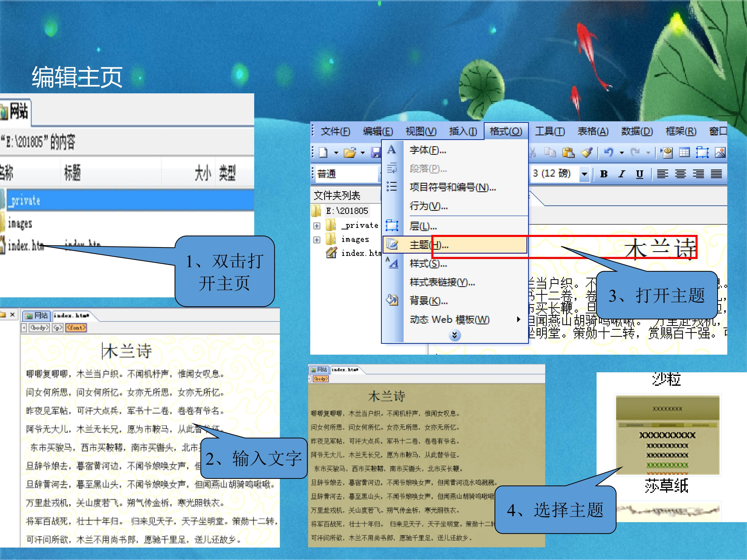Click the Paste clipboard icon
Screen dimensions: 747x560
[568, 152]
